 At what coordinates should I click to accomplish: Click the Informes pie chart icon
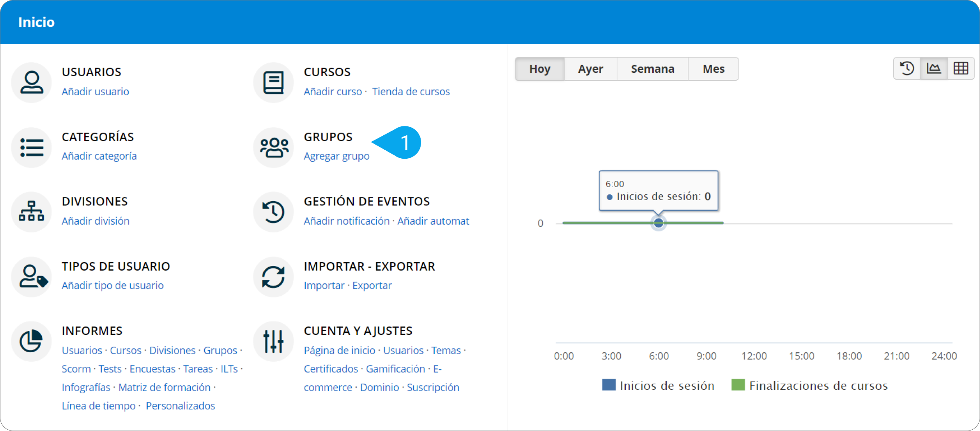point(32,341)
